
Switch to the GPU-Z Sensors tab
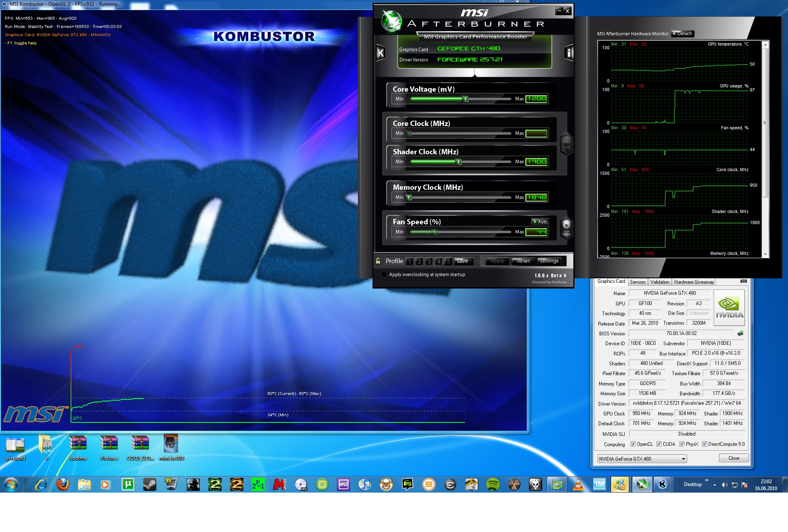(x=638, y=282)
